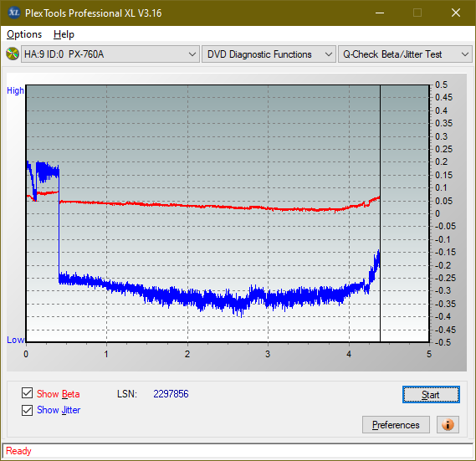Open the Help menu

coord(64,34)
